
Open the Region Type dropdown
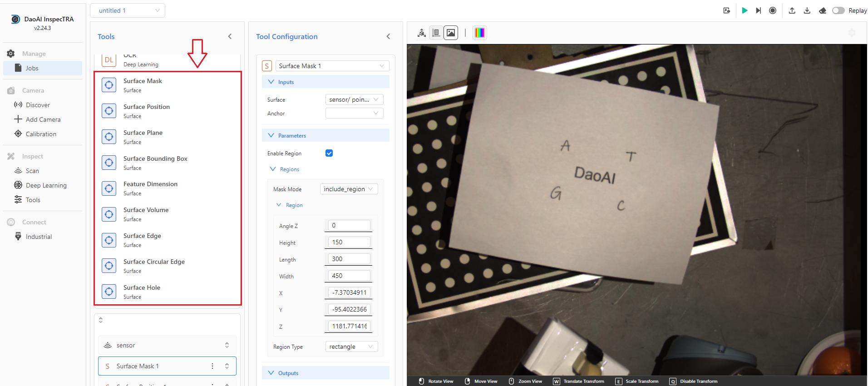click(x=351, y=346)
